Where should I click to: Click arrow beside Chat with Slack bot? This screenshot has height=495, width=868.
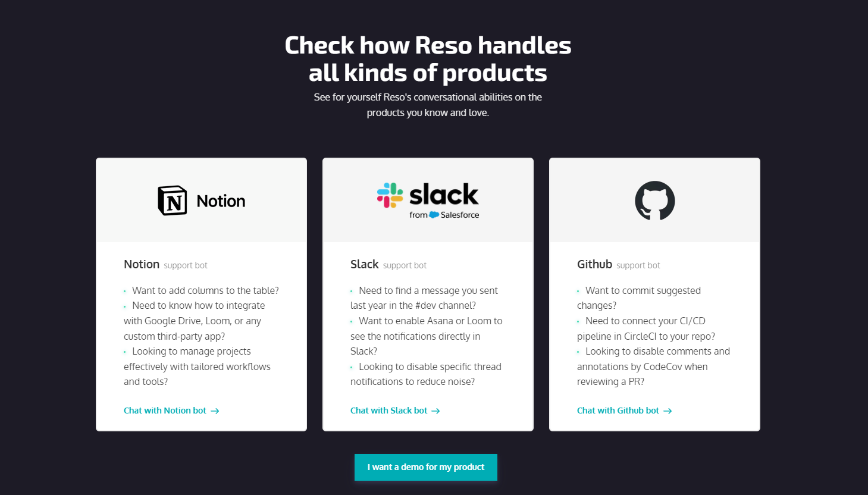tap(435, 411)
